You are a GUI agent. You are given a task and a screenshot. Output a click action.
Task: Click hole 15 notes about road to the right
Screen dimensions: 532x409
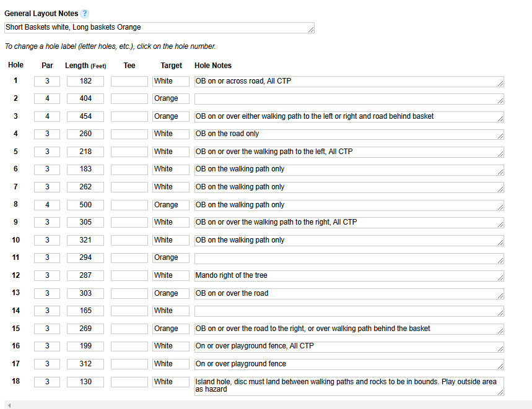click(x=349, y=329)
